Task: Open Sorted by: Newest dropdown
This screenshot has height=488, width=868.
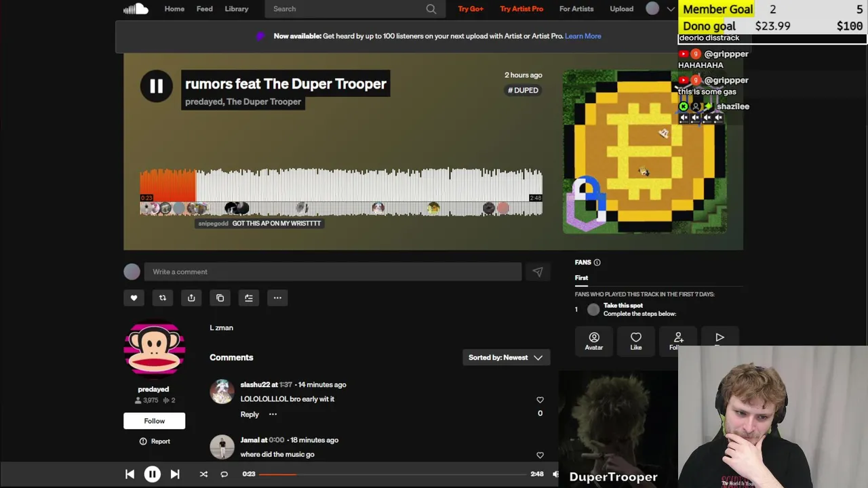Action: click(506, 357)
